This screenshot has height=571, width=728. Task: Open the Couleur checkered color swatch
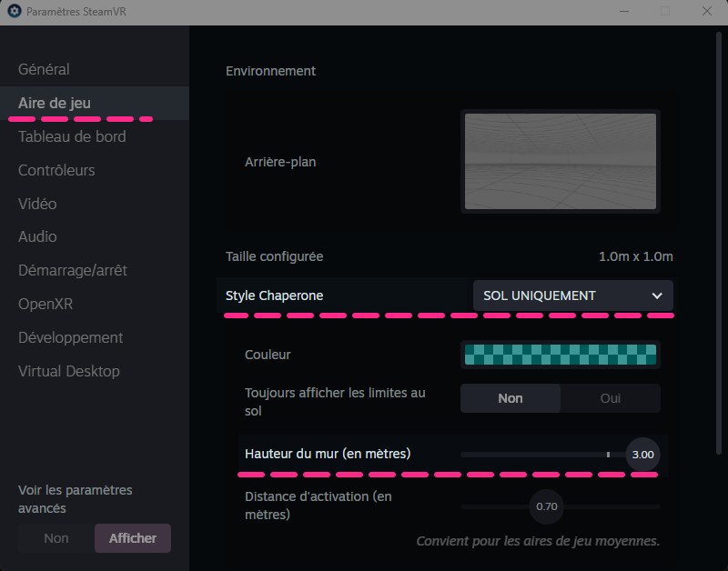[x=561, y=355]
